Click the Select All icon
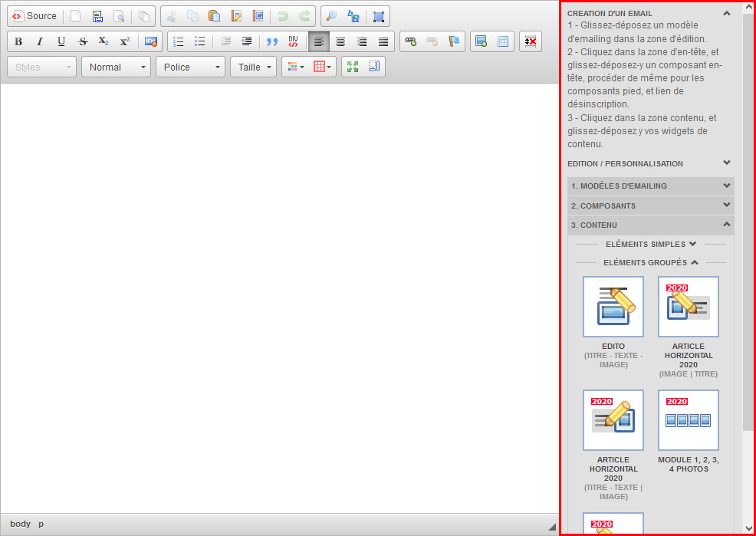756x536 pixels. click(379, 16)
